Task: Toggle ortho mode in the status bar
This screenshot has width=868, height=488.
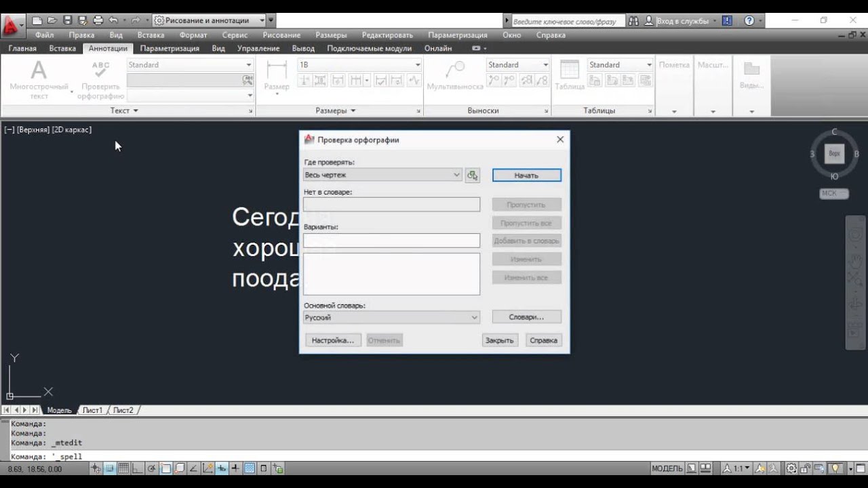Action: [138, 468]
